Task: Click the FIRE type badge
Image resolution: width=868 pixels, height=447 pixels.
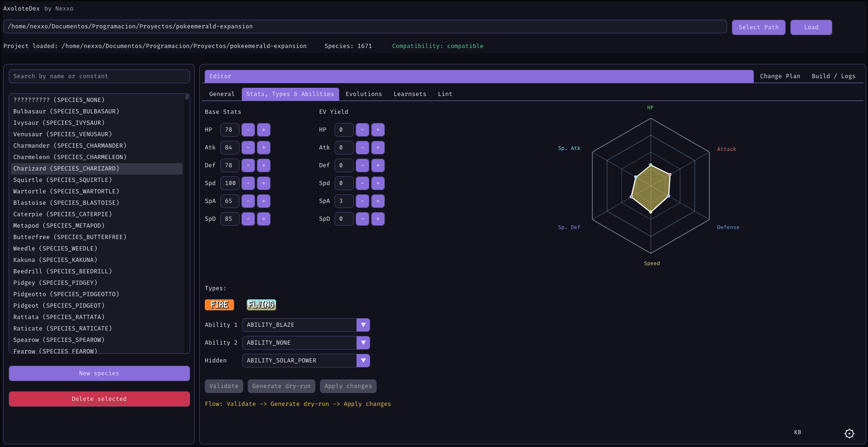Action: tap(219, 305)
